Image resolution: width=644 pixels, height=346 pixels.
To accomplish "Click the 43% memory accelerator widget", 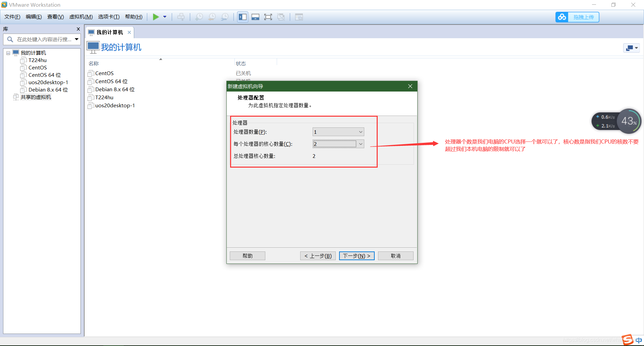I will pos(629,121).
